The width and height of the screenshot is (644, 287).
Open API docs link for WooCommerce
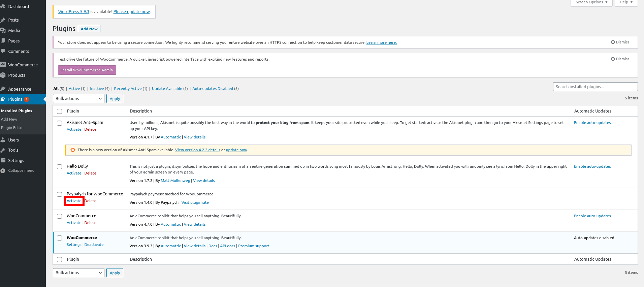[x=228, y=246]
